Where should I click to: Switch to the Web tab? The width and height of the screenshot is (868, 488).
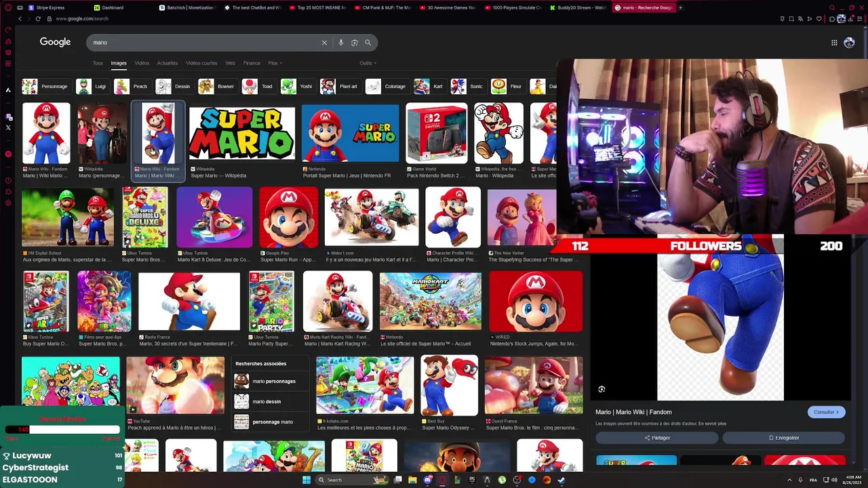pos(231,63)
